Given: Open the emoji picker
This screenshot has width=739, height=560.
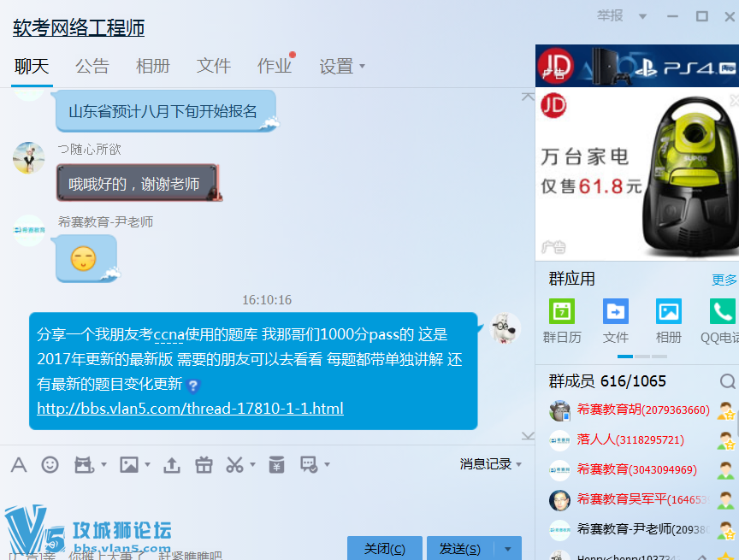Looking at the screenshot, I should coord(50,465).
